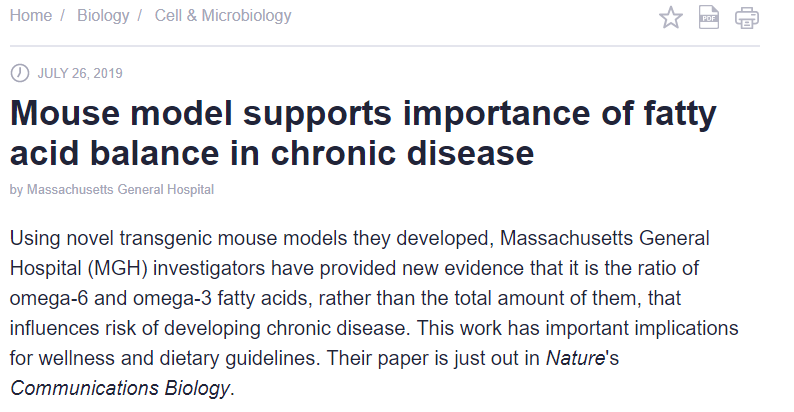The image size is (794, 412).
Task: Click the italic 'Communications Biology' journal name
Action: coord(121,388)
